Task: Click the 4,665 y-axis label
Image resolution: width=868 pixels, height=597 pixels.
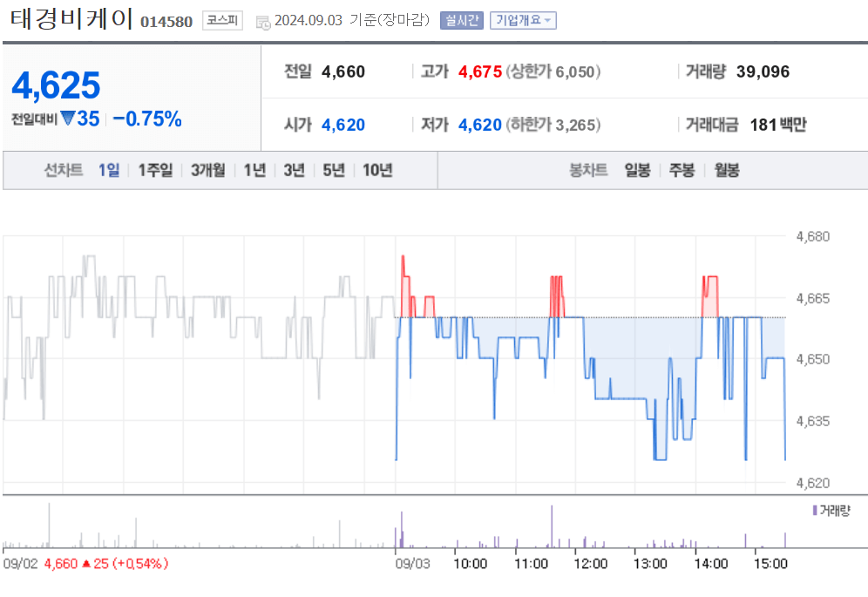Action: point(812,298)
